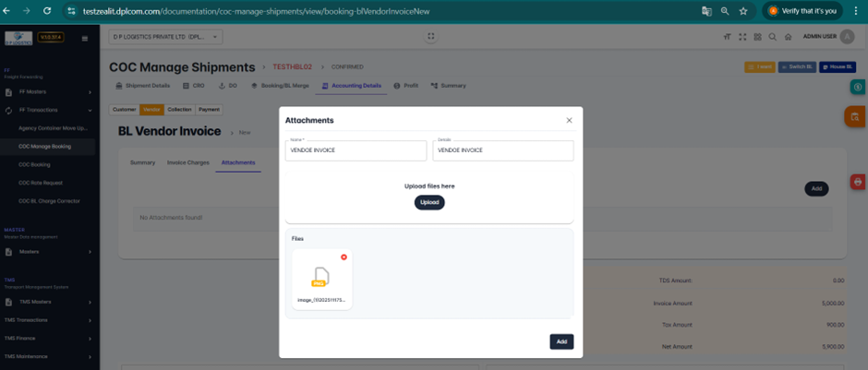Remove the uploaded PNG file with red X

344,257
